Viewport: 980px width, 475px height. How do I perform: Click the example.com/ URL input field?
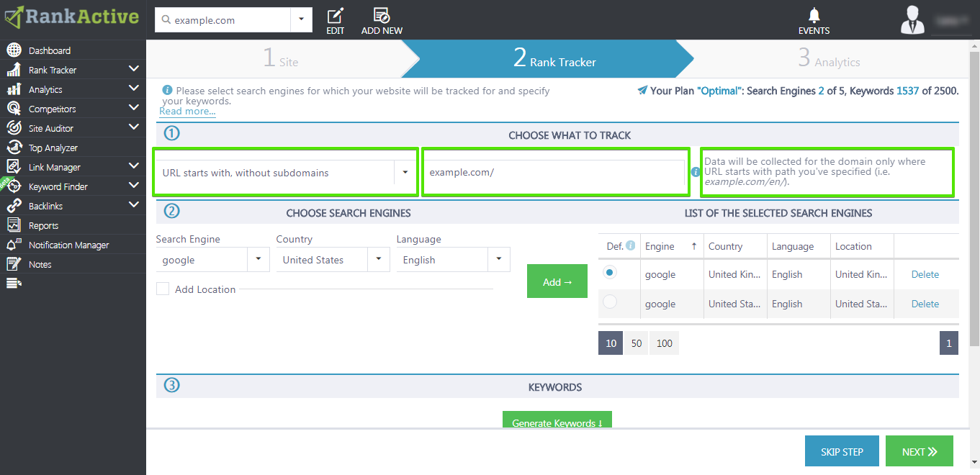[x=554, y=173]
